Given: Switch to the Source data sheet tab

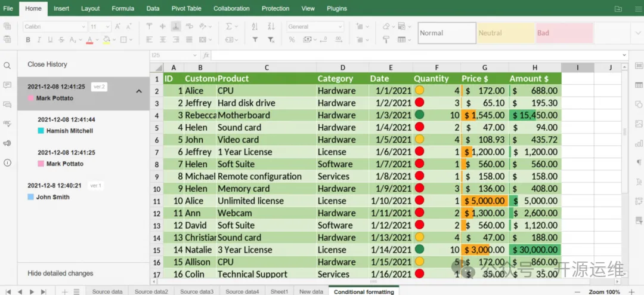Looking at the screenshot, I should point(107,291).
